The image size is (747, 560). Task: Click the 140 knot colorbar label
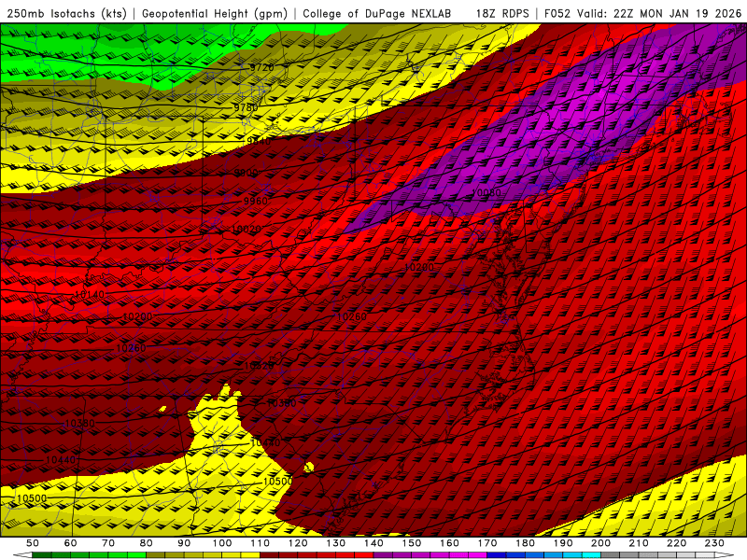(x=373, y=543)
